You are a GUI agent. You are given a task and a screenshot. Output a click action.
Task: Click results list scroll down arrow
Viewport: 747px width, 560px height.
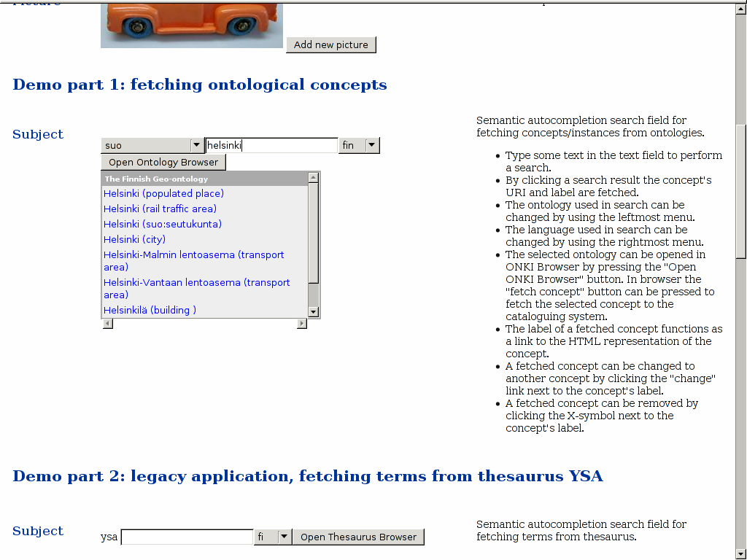313,312
